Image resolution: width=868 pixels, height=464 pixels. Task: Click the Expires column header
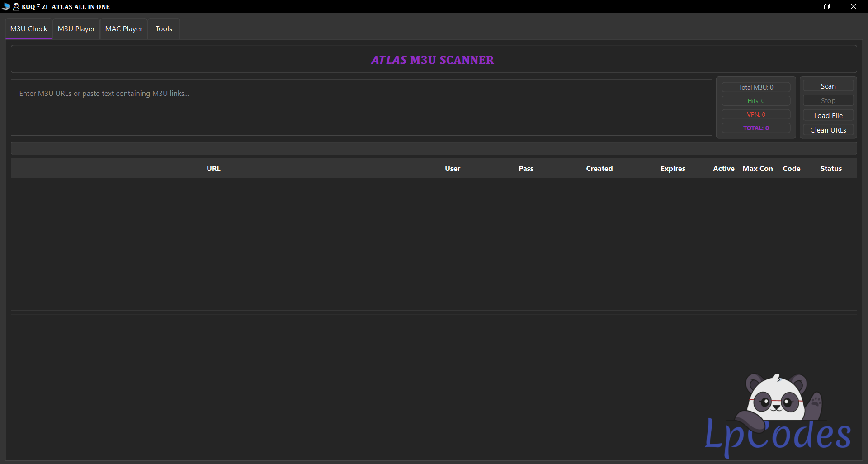673,169
